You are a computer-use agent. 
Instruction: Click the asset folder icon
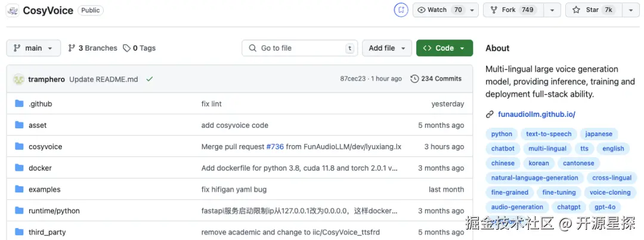[x=19, y=125]
